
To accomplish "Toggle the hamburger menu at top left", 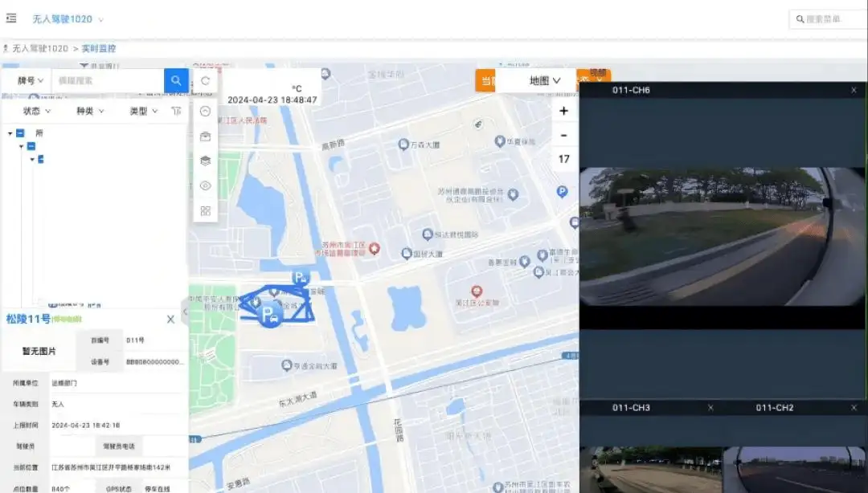I will (x=11, y=18).
